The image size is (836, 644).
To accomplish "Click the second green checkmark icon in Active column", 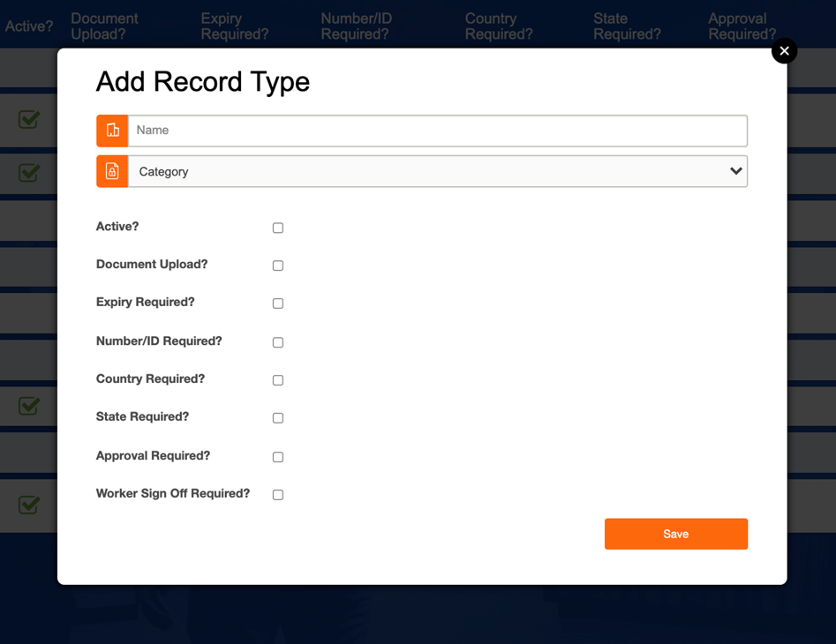I will click(x=29, y=172).
